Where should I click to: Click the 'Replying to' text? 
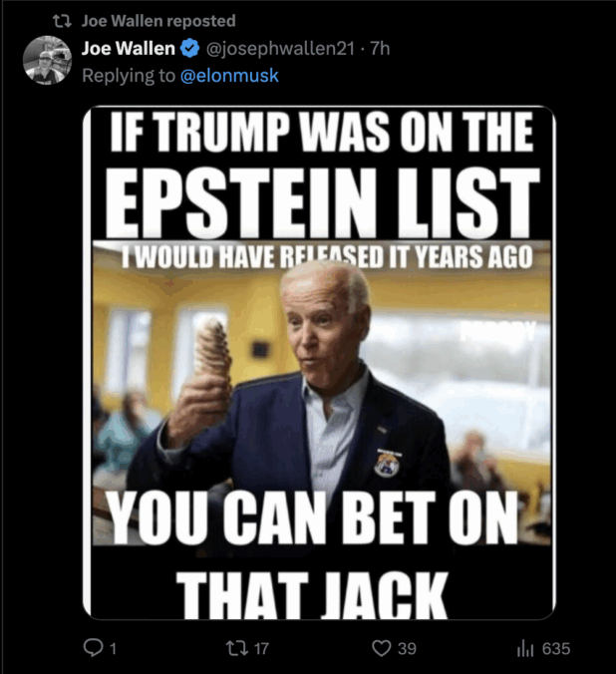(129, 76)
